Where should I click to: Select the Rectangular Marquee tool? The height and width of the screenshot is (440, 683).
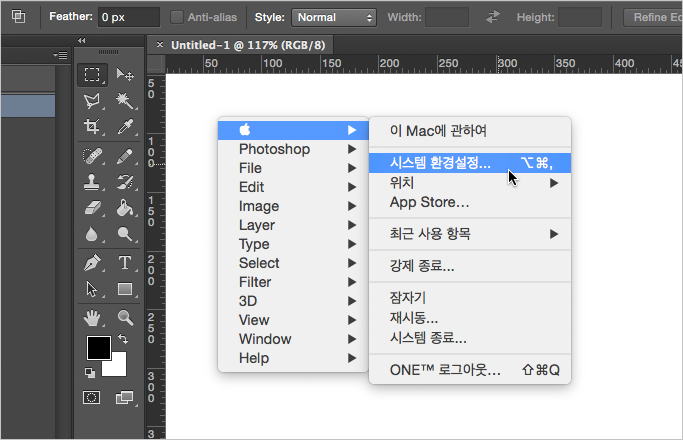coord(92,75)
